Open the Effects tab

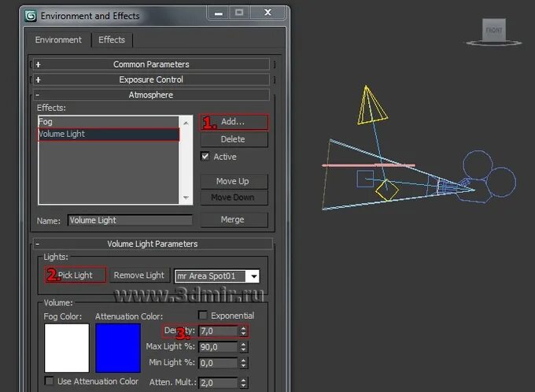(112, 40)
